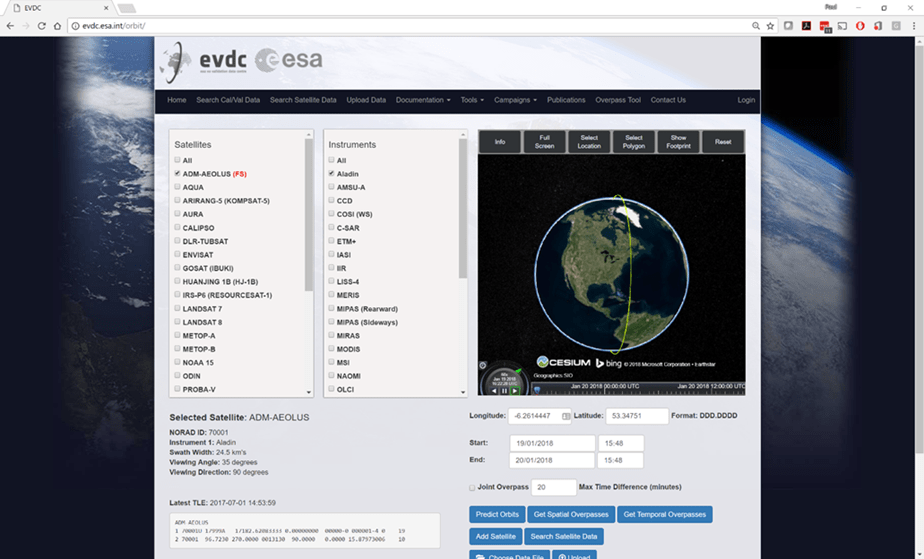Click the Cesium play forward button
Screen dimensions: 924x559
[514, 391]
